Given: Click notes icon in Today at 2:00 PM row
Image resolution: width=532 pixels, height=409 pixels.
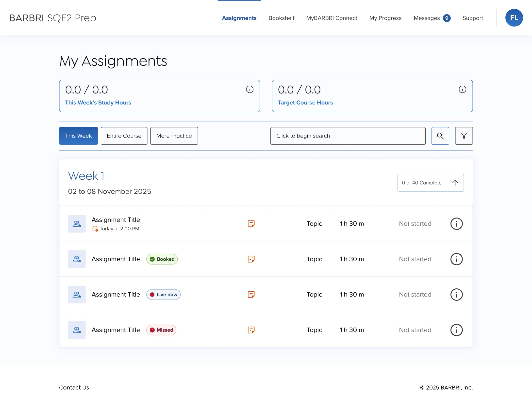Looking at the screenshot, I should (251, 224).
